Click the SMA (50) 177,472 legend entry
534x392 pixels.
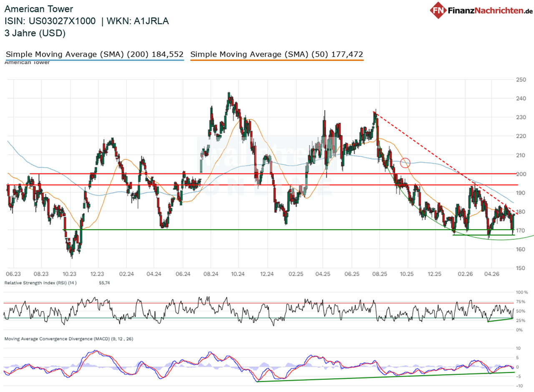tap(277, 54)
